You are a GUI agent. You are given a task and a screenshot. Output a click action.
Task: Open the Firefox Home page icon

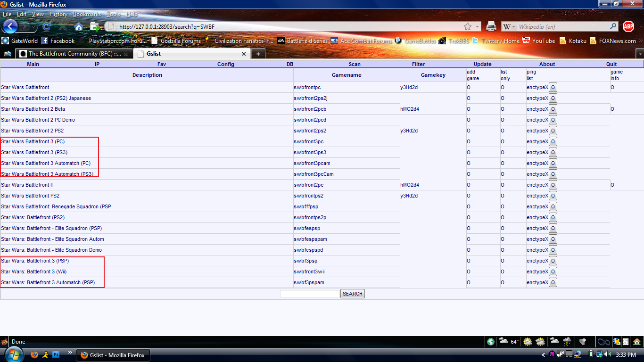[x=79, y=27]
